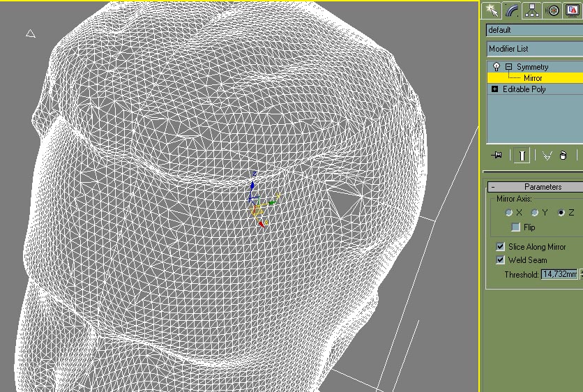Expand the Editable Poly entry
This screenshot has width=583, height=392.
coord(494,89)
